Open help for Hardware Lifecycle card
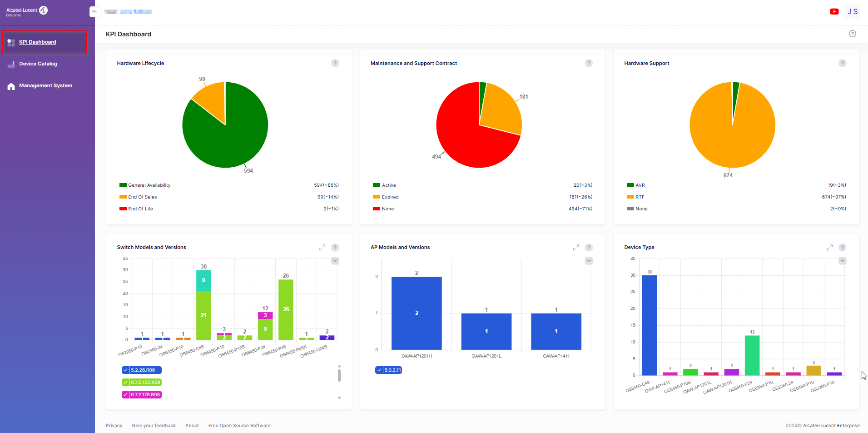The width and height of the screenshot is (868, 433). click(x=335, y=63)
